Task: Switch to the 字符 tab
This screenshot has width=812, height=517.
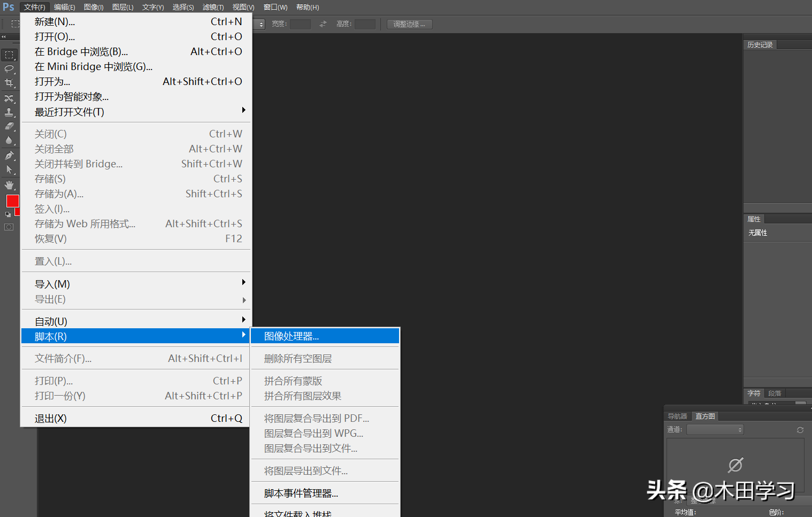Action: (x=754, y=393)
